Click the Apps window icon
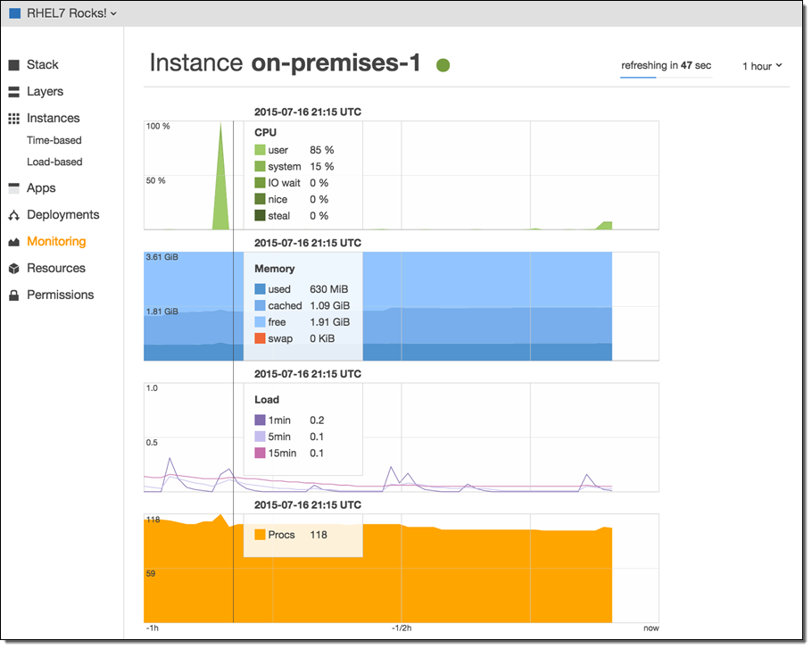Screen dimensions: 812x649 tap(14, 188)
